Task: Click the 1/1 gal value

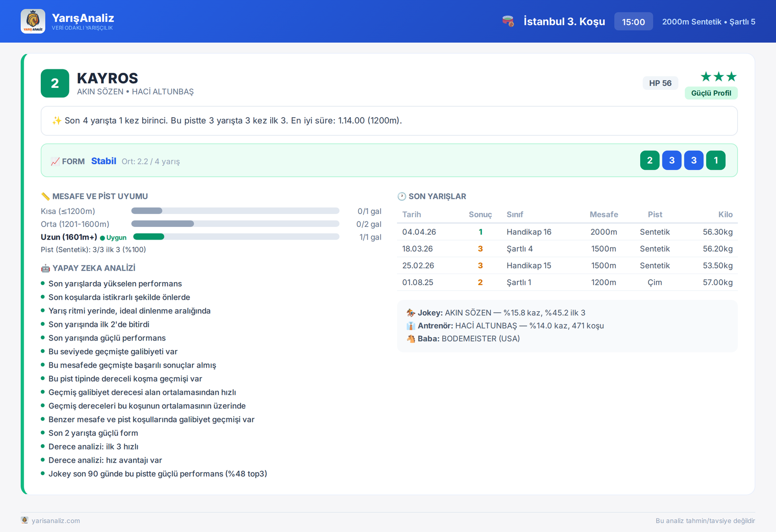Action: [x=370, y=237]
